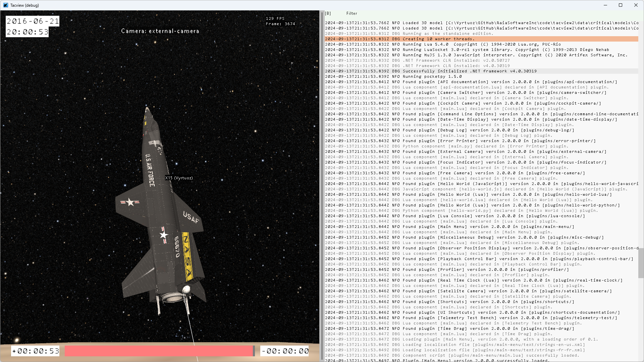The height and width of the screenshot is (362, 644).
Task: Click the FPS and Frame counter readout
Action: pyautogui.click(x=280, y=21)
